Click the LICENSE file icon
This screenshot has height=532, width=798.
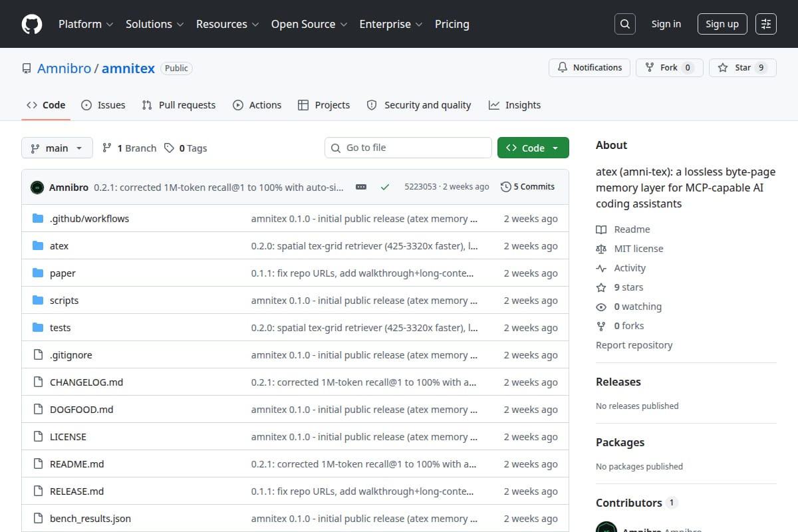pos(38,437)
